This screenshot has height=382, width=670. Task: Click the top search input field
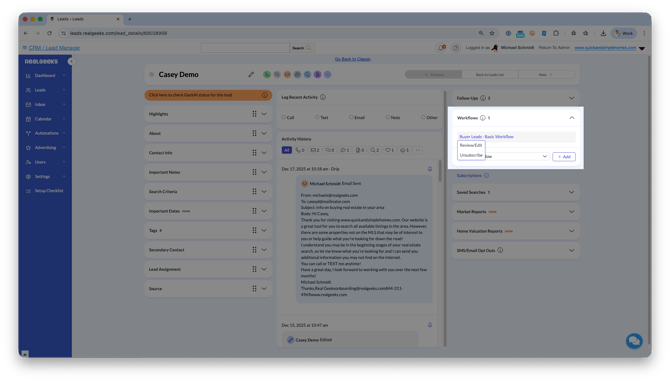pos(245,48)
